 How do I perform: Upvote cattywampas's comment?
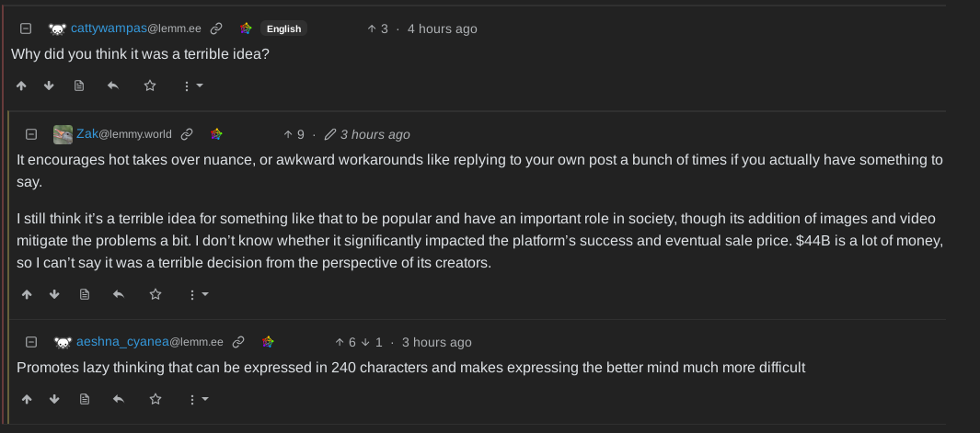[x=21, y=85]
